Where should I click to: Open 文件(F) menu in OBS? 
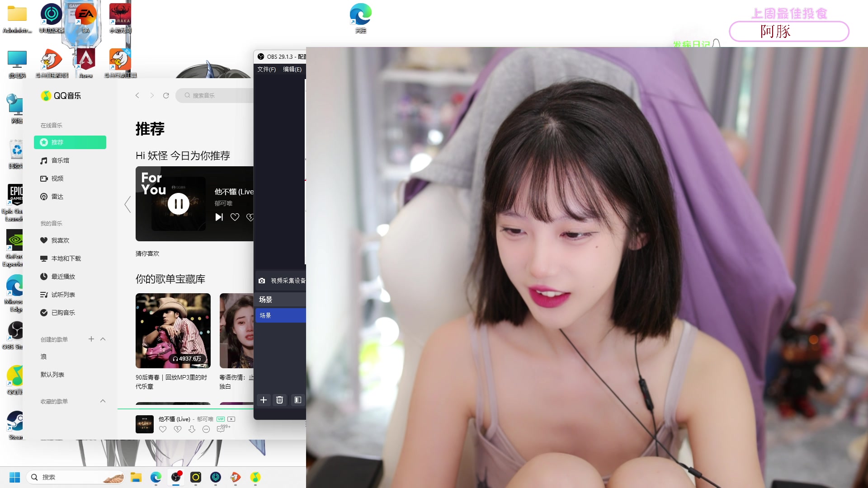tap(266, 69)
